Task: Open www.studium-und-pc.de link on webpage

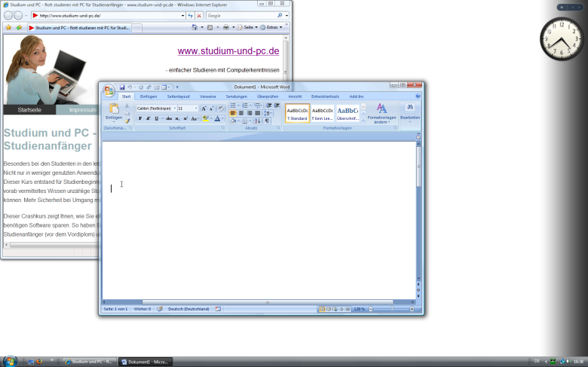Action: click(x=228, y=51)
